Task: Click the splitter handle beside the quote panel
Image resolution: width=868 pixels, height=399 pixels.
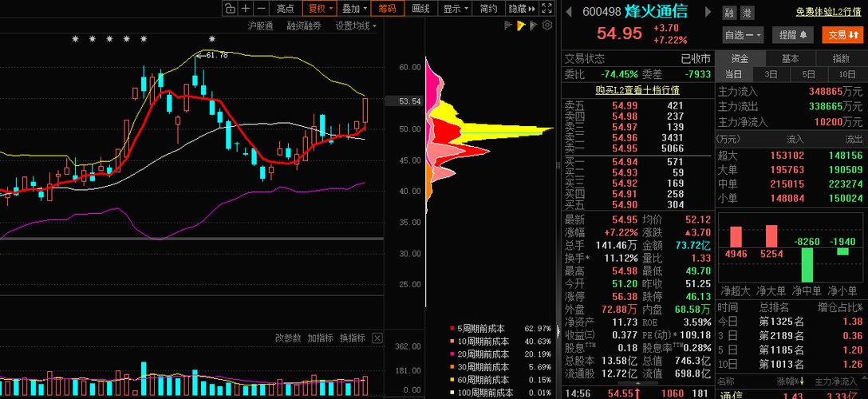Action: [x=558, y=164]
